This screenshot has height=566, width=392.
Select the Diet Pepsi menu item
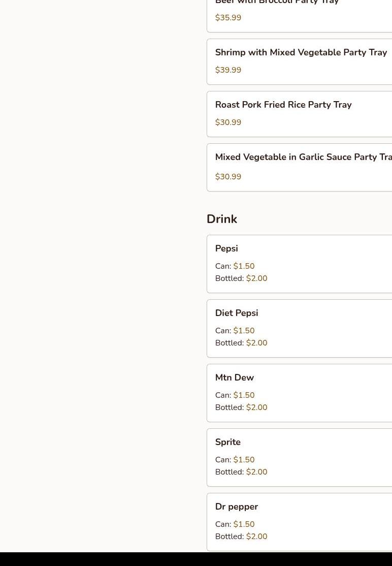point(237,313)
